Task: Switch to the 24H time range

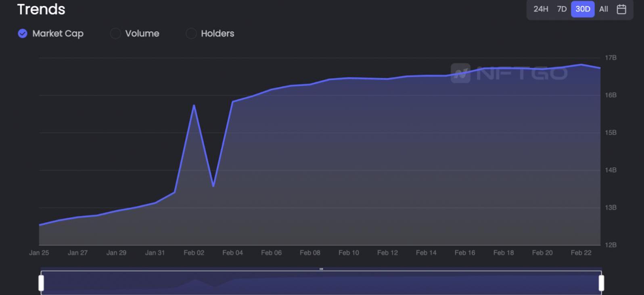Action: 540,9
